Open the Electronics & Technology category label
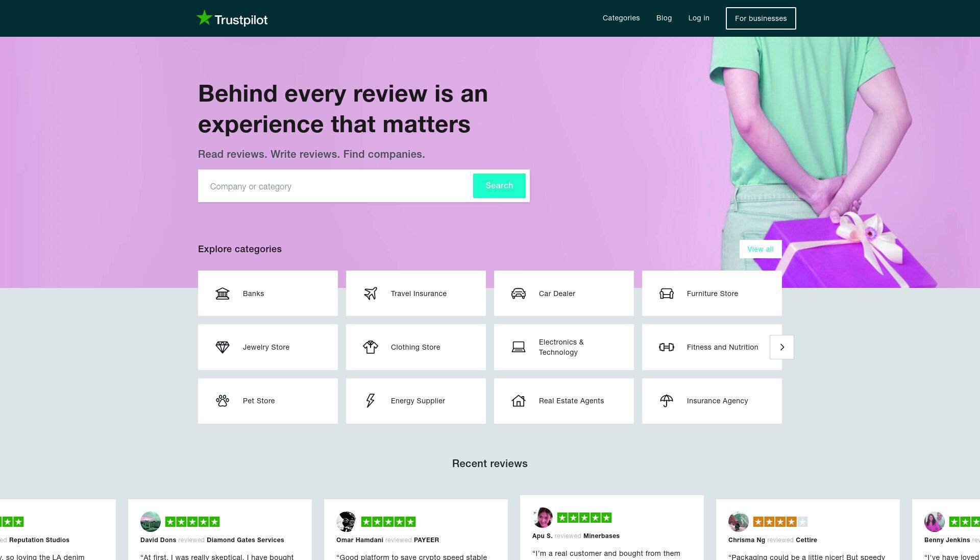Viewport: 980px width, 560px height. coord(561,347)
